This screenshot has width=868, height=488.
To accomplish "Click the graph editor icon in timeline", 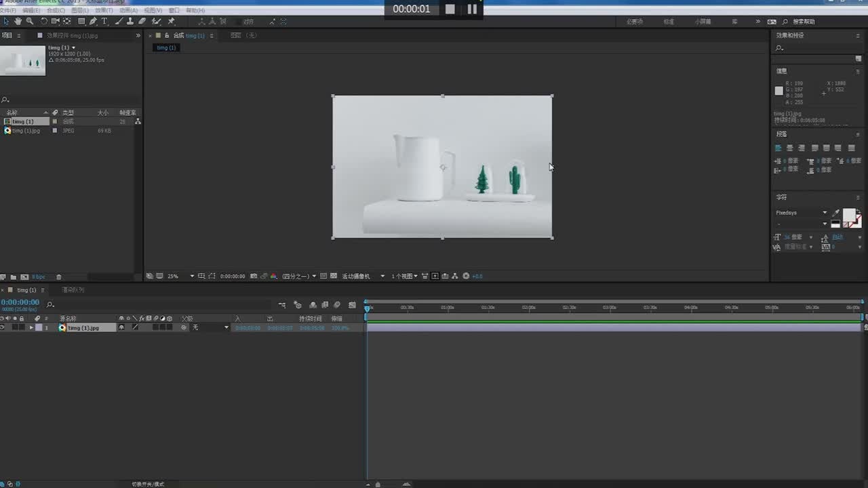I will pos(352,305).
